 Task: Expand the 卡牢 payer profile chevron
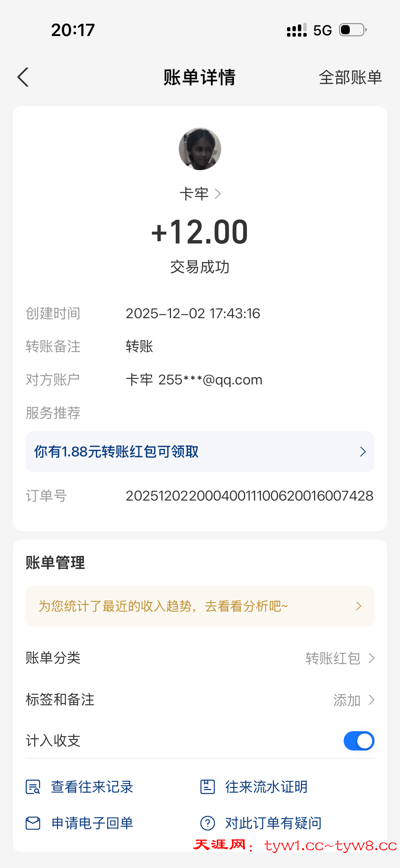tap(218, 194)
